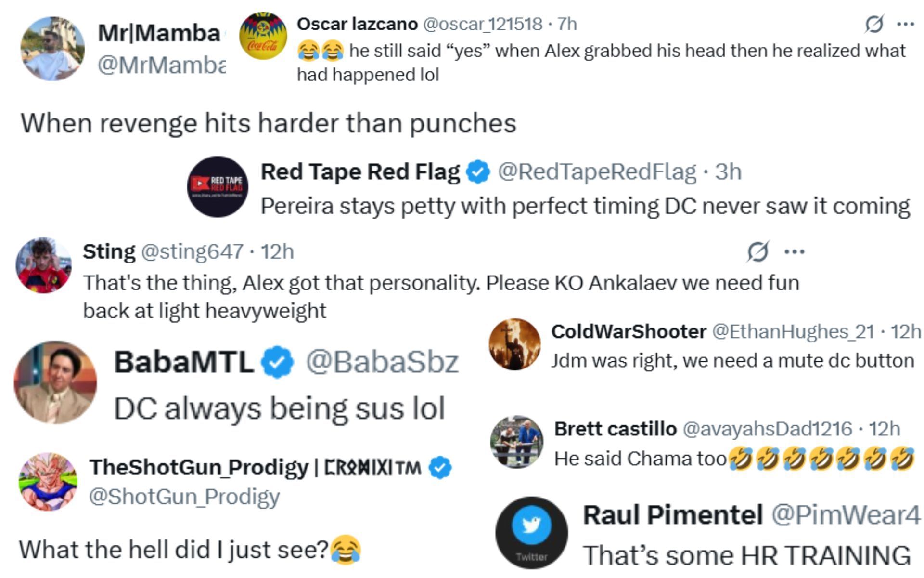
Task: Open Red Tape Red Flag profile picture
Action: tap(218, 186)
